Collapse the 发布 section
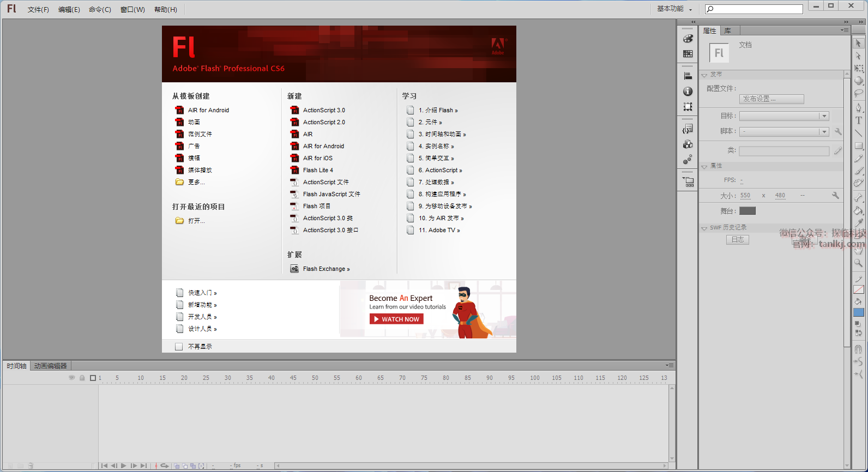Viewport: 868px width, 472px height. click(x=704, y=75)
